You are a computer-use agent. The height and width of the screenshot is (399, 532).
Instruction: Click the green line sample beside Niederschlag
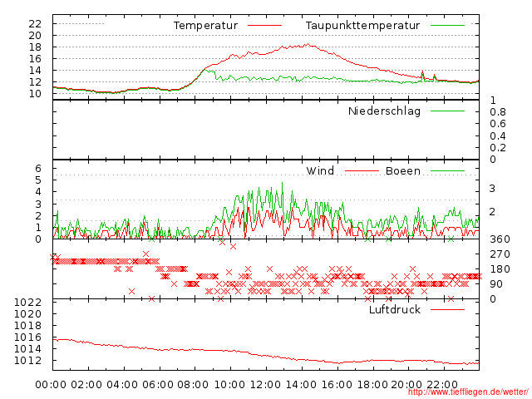point(447,111)
